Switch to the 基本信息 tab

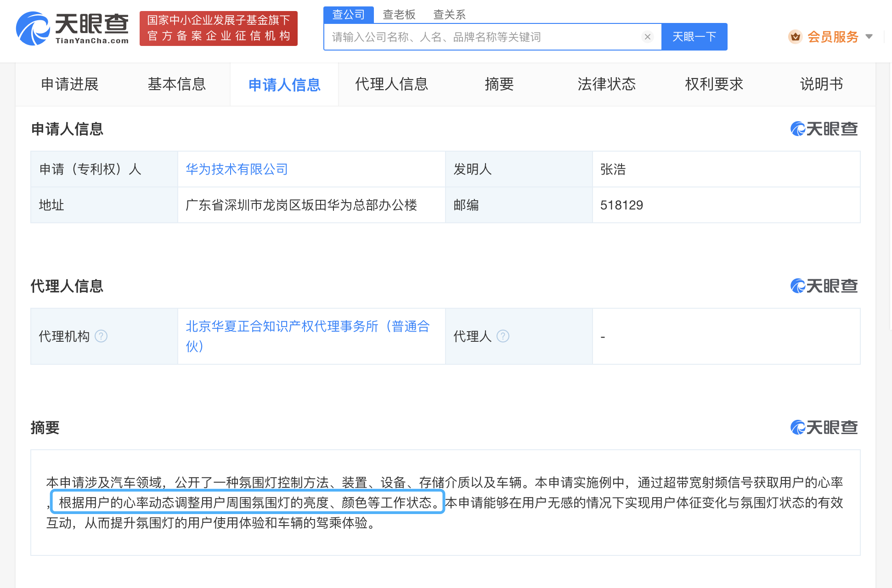click(x=176, y=85)
